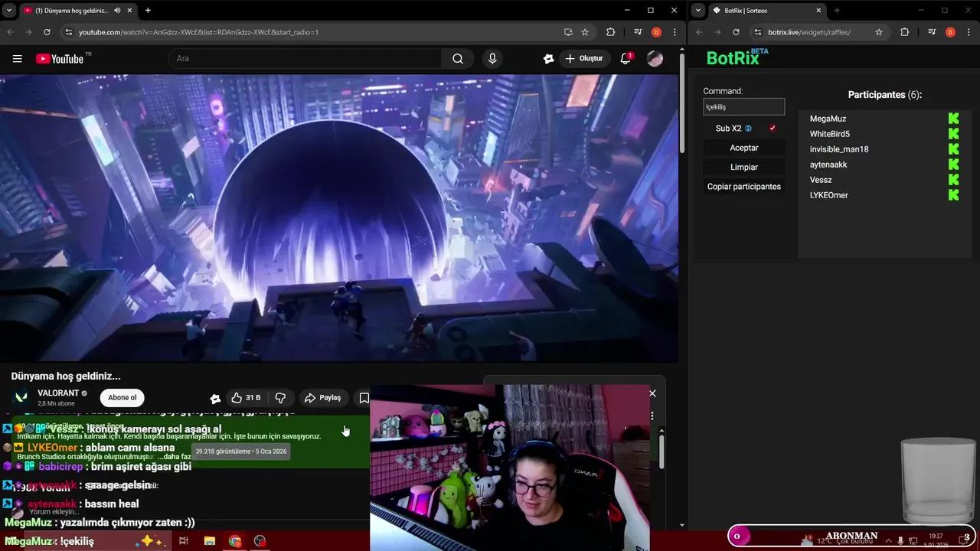980x551 pixels.
Task: Expand the system tray hidden icons chevron
Action: coord(887,541)
